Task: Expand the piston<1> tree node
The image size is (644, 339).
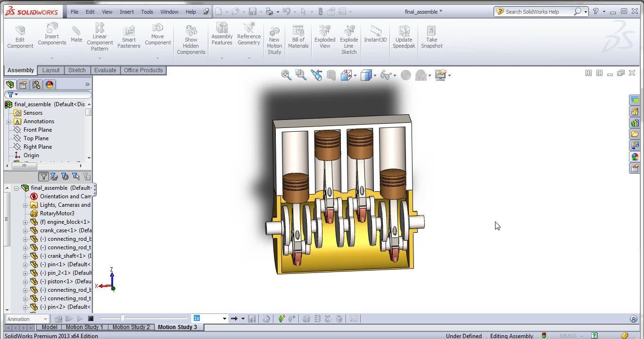Action: click(x=25, y=281)
